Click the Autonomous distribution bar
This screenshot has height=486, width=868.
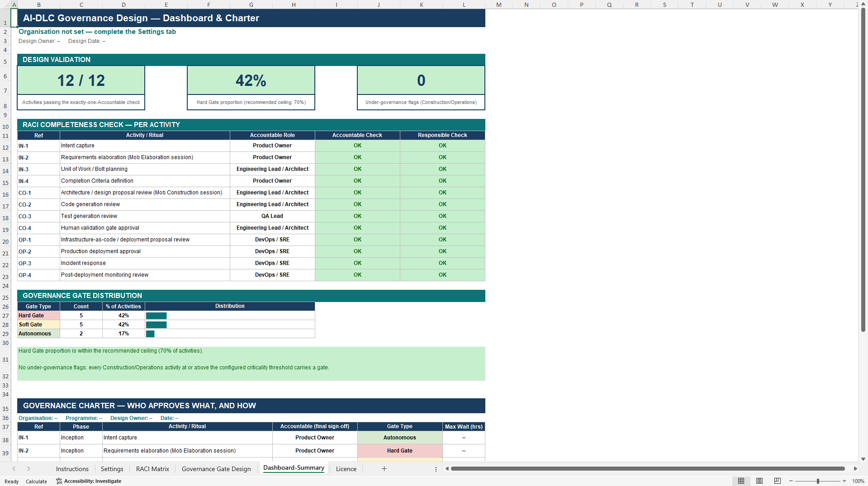pos(150,334)
